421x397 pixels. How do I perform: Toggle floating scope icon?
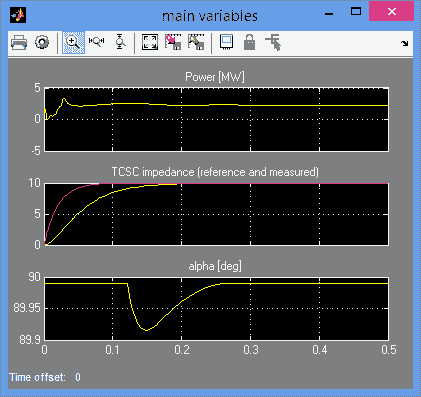pos(227,42)
